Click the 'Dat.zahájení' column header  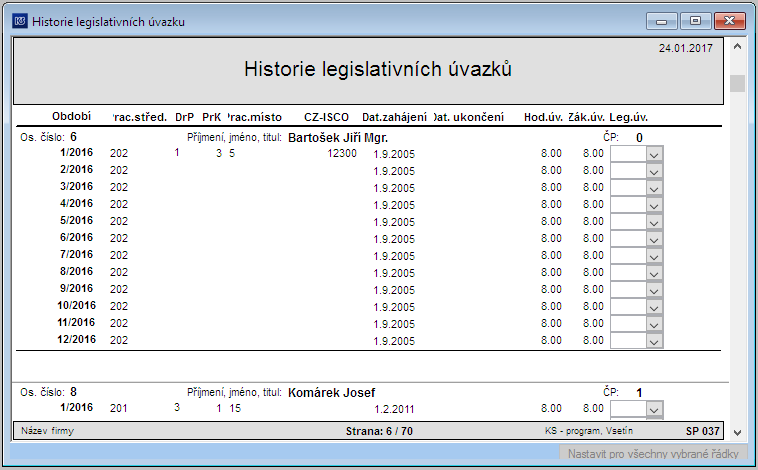point(394,118)
